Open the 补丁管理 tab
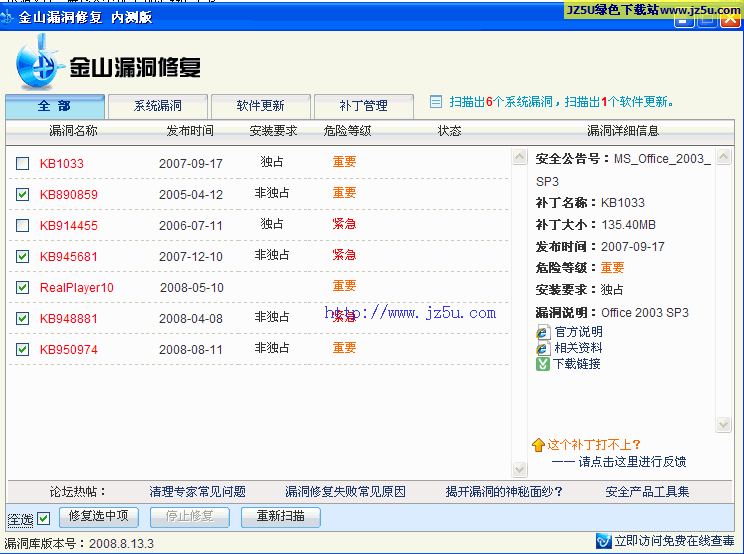The image size is (744, 554). [x=363, y=106]
